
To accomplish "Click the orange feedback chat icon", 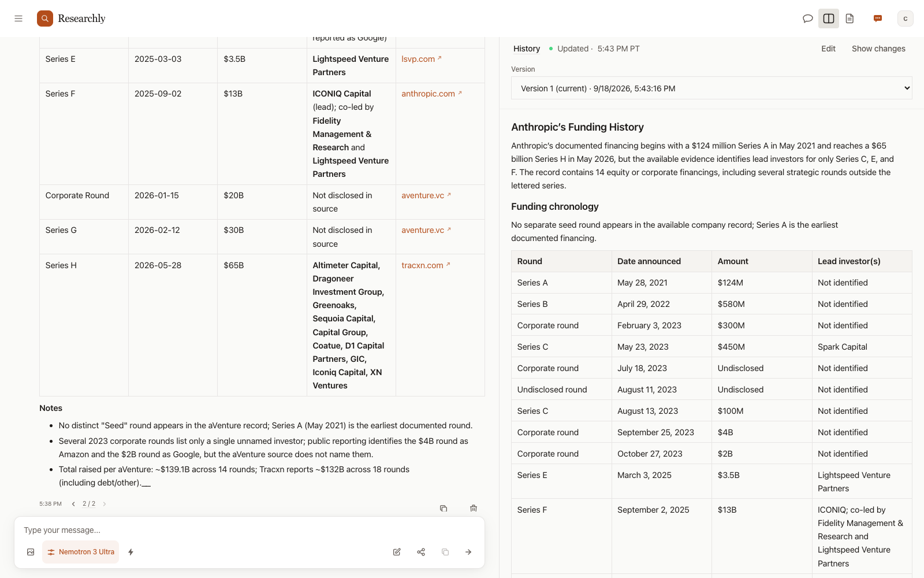I will click(878, 18).
